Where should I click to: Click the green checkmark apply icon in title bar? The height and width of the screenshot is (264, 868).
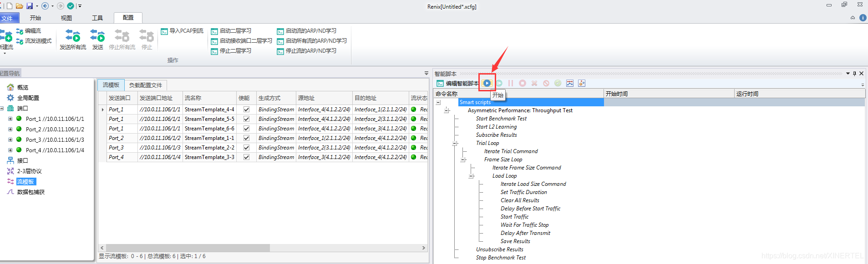tap(71, 6)
